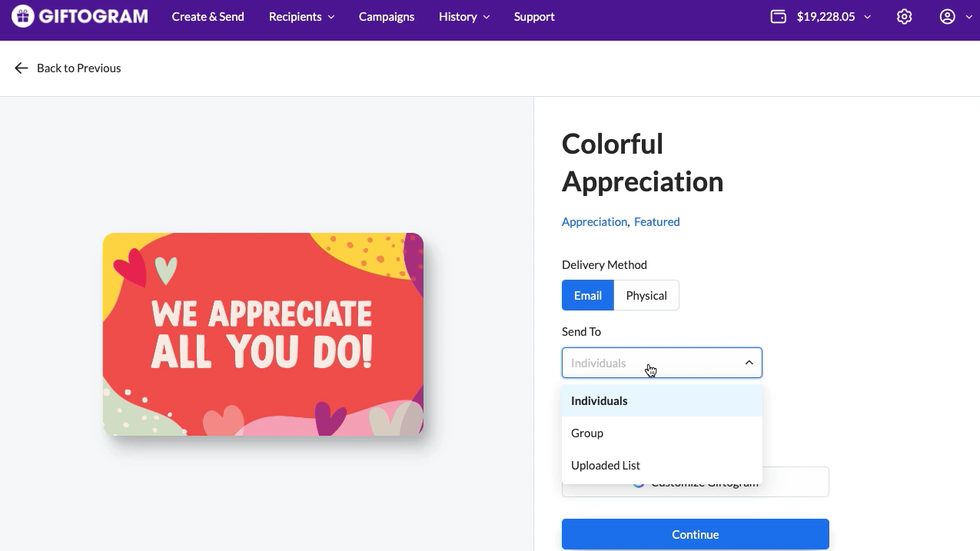Open the Campaigns page
This screenshot has width=980, height=551.
(x=386, y=17)
